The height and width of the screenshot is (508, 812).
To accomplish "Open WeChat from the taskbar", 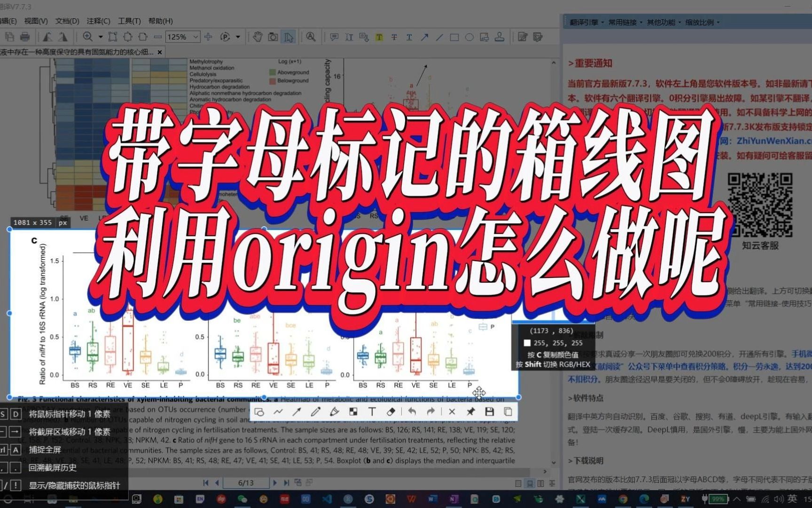I will [242, 499].
